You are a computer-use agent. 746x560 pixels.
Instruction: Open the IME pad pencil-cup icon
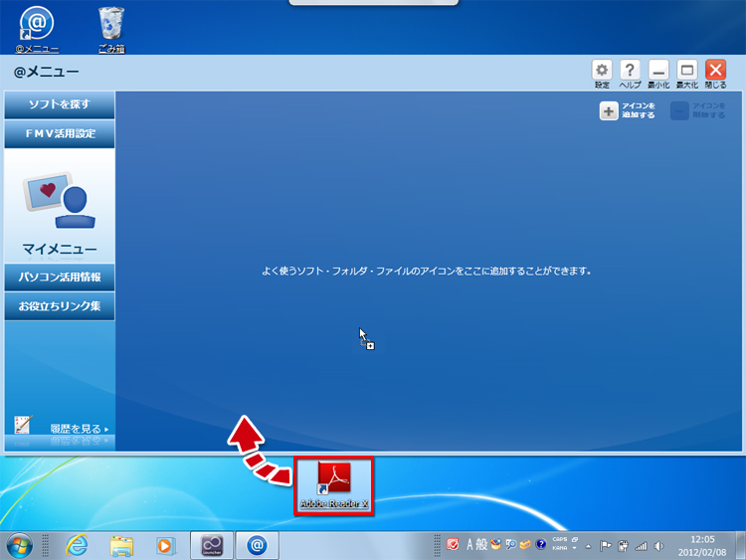point(495,544)
